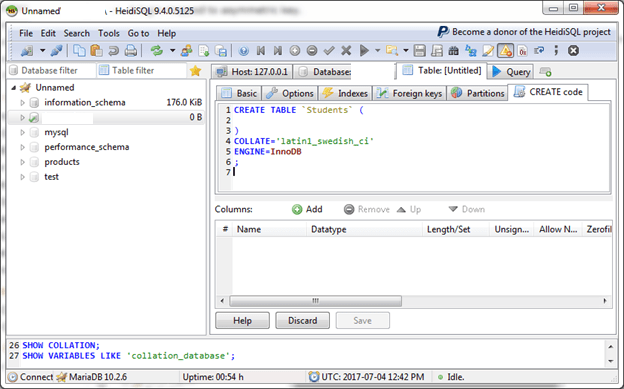Open the session manager connection icon
The width and height of the screenshot is (624, 389).
(x=27, y=51)
